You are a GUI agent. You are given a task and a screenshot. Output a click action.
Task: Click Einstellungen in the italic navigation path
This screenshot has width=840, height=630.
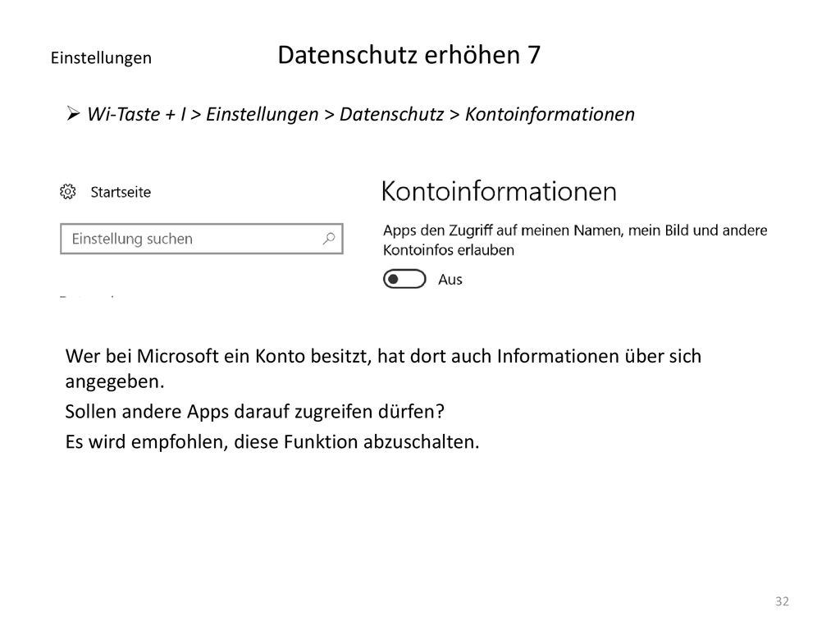tap(262, 115)
